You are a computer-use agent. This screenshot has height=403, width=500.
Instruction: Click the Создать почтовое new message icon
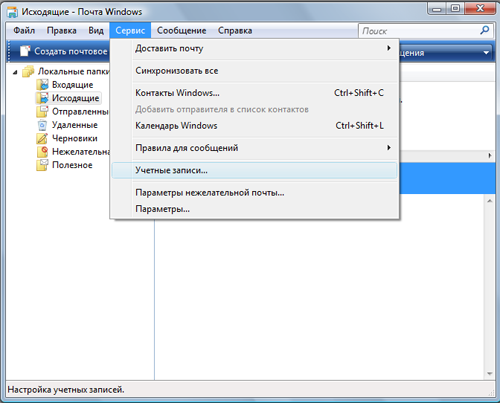[x=25, y=51]
